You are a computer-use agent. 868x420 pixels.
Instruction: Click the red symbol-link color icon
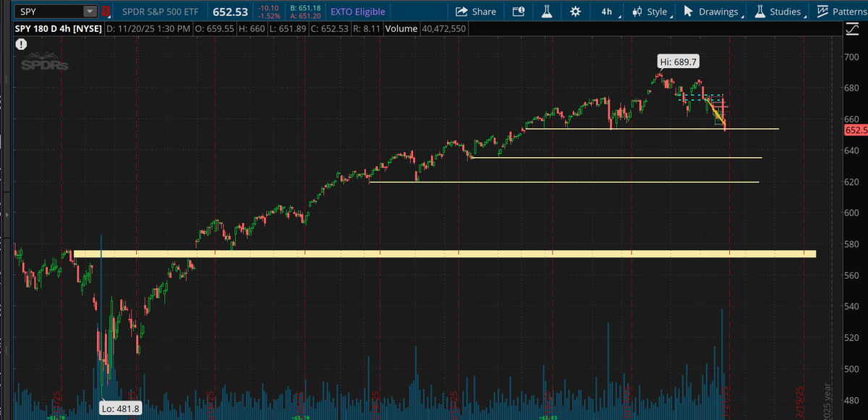click(x=106, y=12)
